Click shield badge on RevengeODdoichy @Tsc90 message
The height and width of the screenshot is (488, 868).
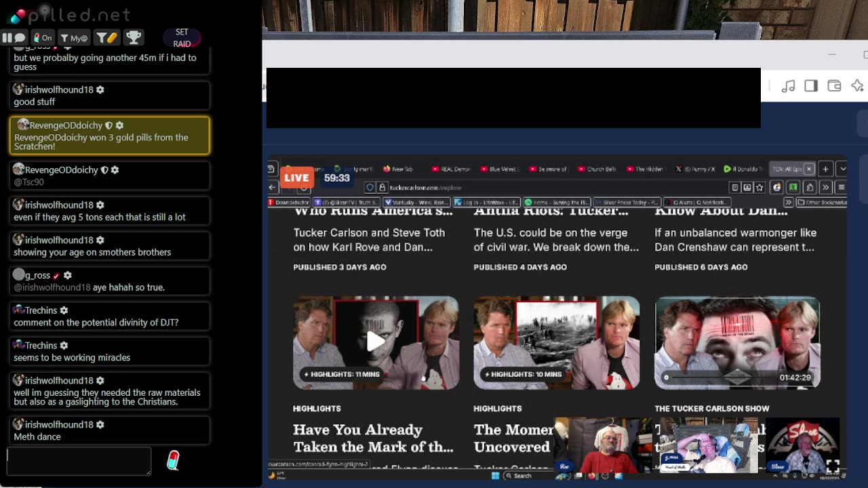104,170
